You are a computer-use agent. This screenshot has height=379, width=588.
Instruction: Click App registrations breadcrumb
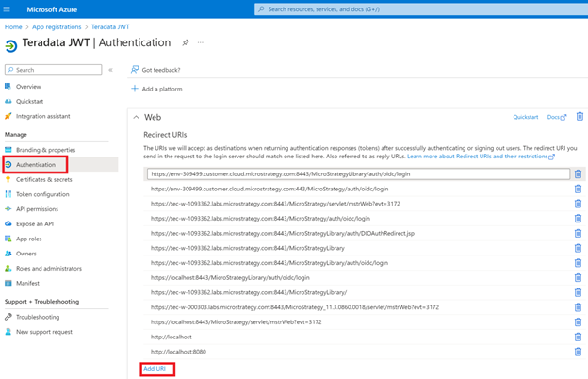(x=57, y=27)
